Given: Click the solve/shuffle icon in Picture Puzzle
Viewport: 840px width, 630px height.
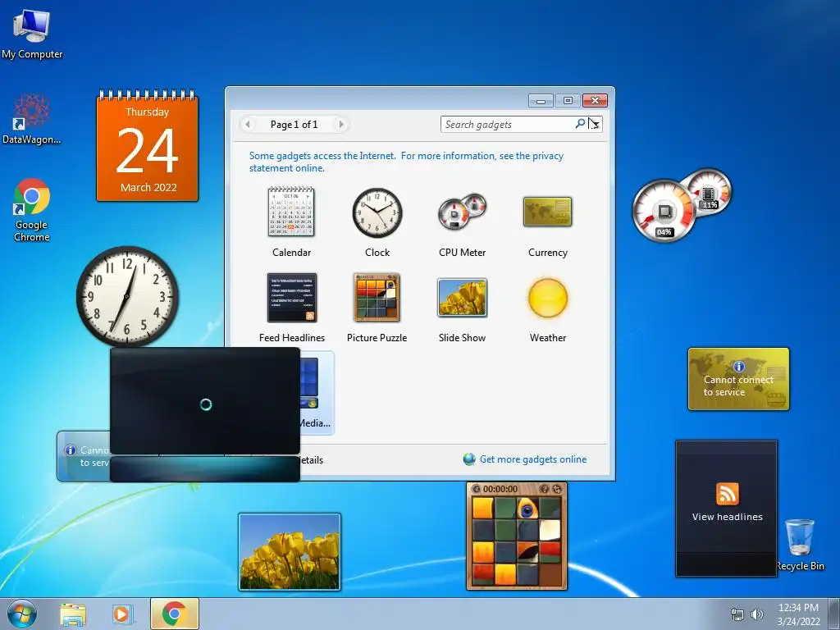Looking at the screenshot, I should click(x=557, y=489).
